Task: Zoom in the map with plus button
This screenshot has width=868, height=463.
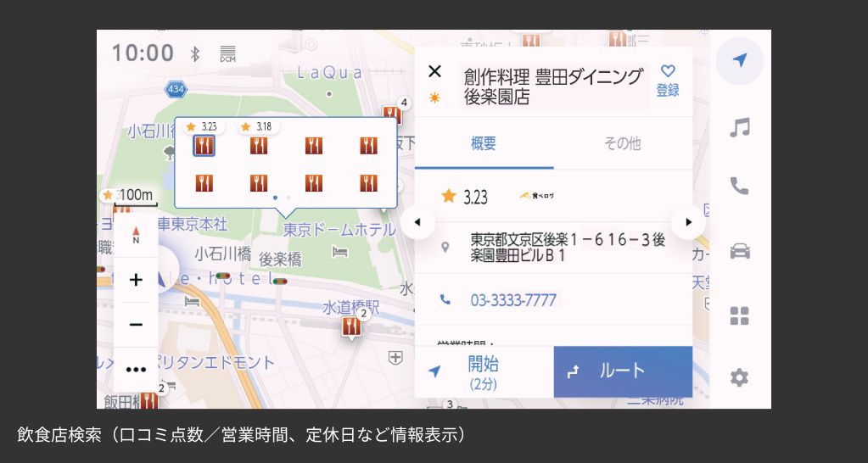Action: pyautogui.click(x=136, y=280)
